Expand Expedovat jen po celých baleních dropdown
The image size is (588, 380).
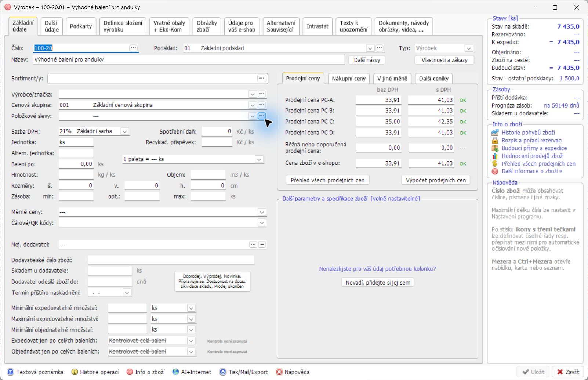click(x=191, y=341)
